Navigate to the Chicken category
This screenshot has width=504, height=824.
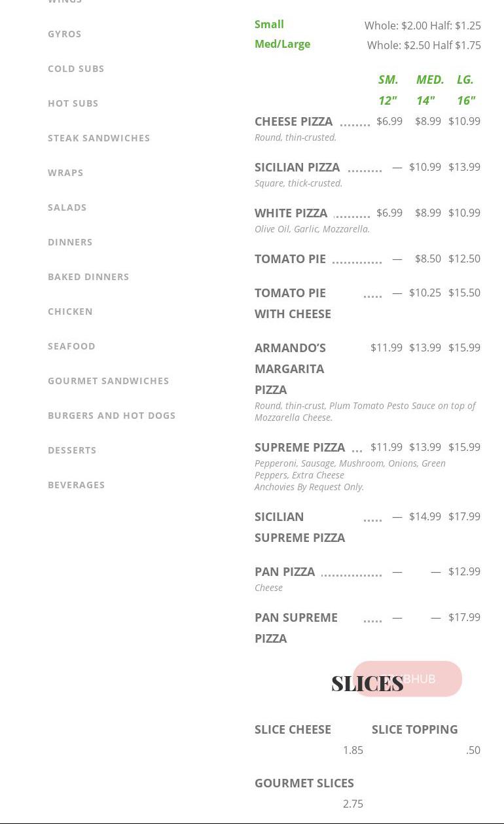click(70, 312)
